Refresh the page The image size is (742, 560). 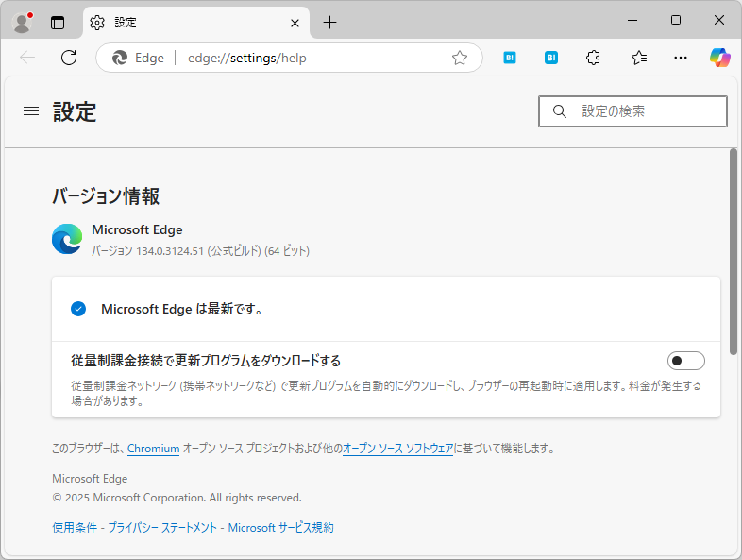pyautogui.click(x=69, y=58)
